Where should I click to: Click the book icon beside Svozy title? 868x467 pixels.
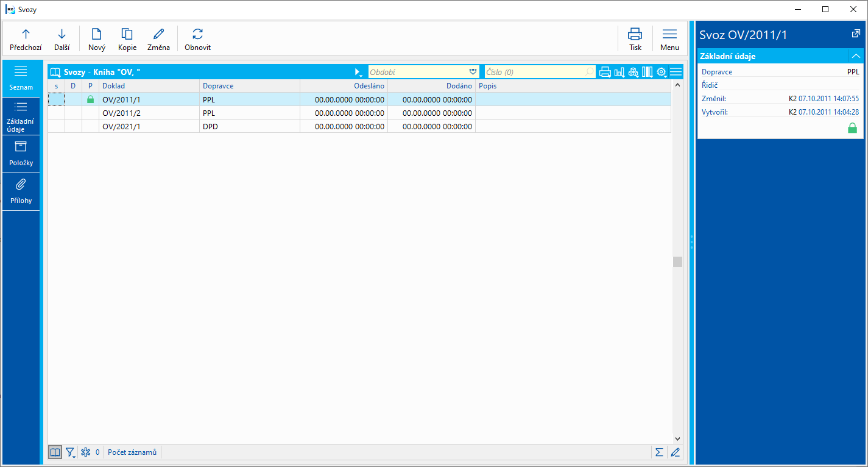pos(55,72)
